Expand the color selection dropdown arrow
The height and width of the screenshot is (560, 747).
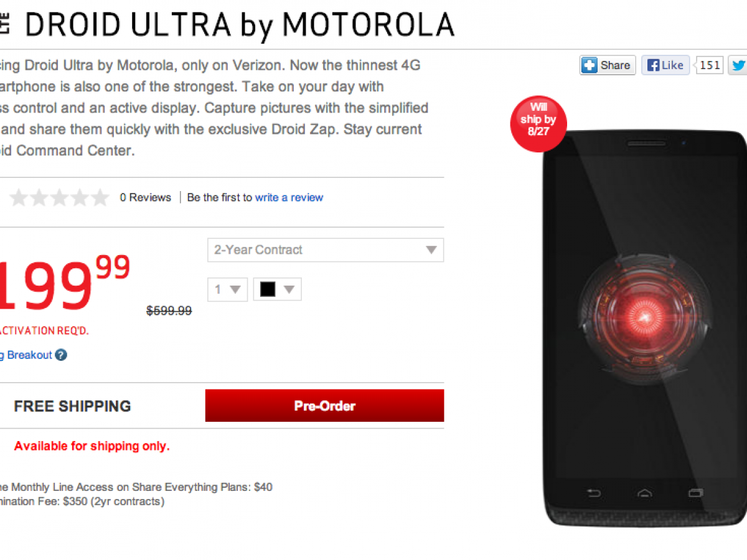pyautogui.click(x=289, y=289)
